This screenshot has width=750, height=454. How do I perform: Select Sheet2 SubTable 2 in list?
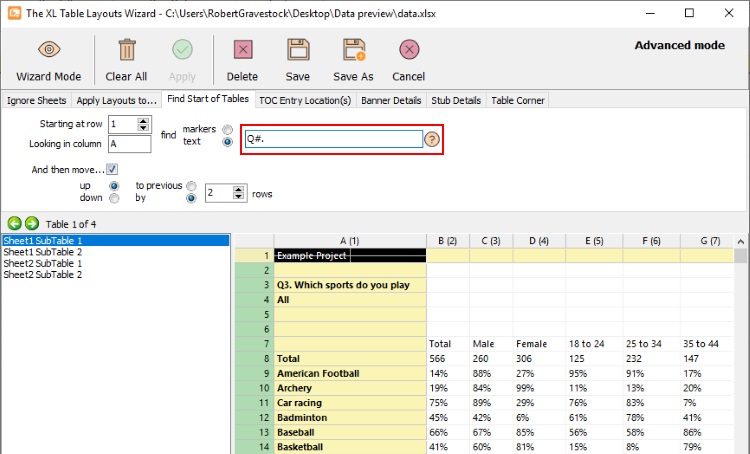115,275
